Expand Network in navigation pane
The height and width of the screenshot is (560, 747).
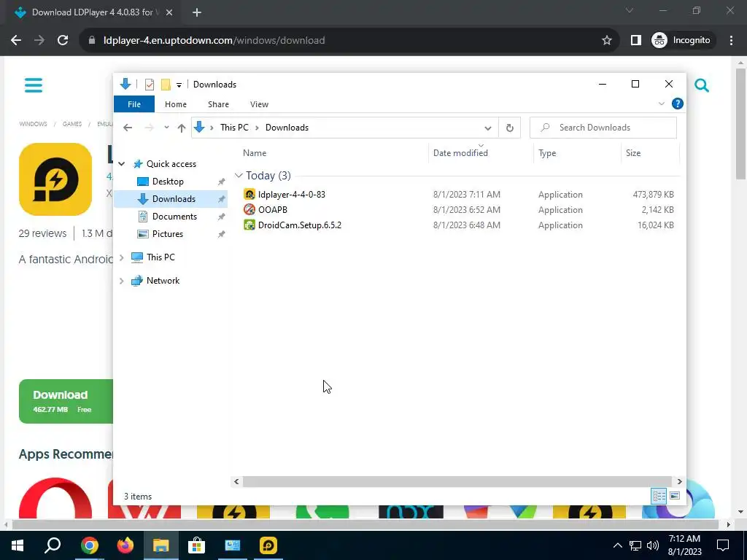click(x=122, y=281)
